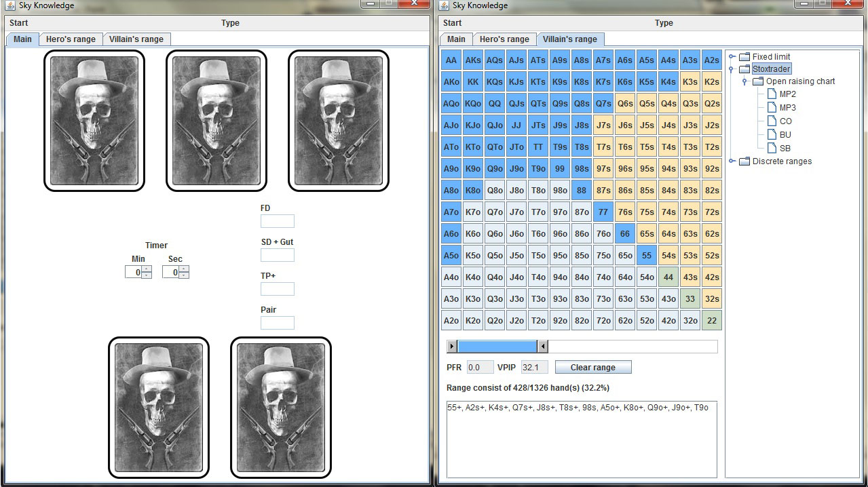Toggle the KK hand cell
Viewport: 868px width, 487px height.
click(x=473, y=82)
